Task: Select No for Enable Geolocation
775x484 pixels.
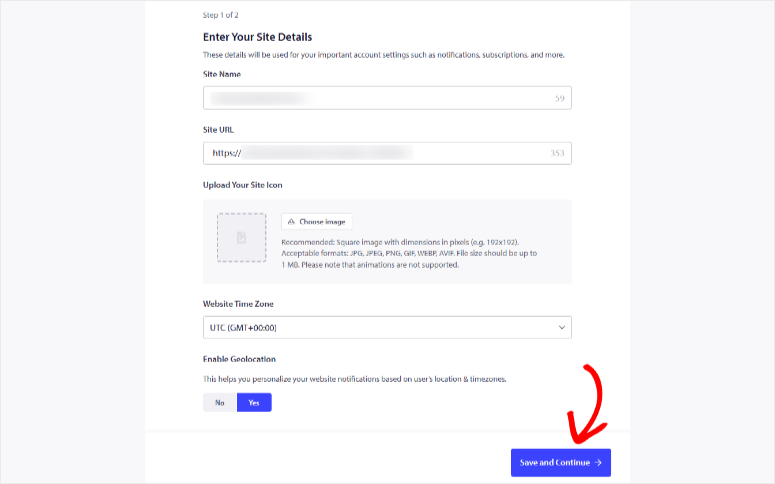Action: tap(220, 402)
